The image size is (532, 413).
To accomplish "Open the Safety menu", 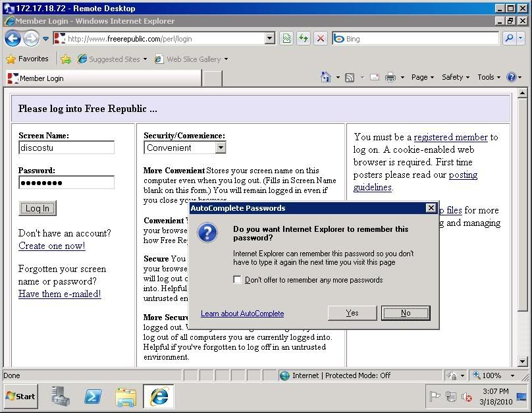I will pos(456,77).
